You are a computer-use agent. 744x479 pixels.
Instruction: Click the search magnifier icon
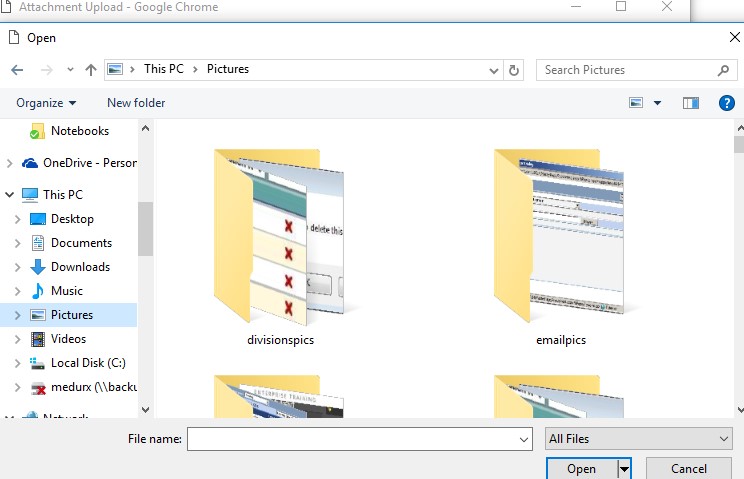(723, 70)
